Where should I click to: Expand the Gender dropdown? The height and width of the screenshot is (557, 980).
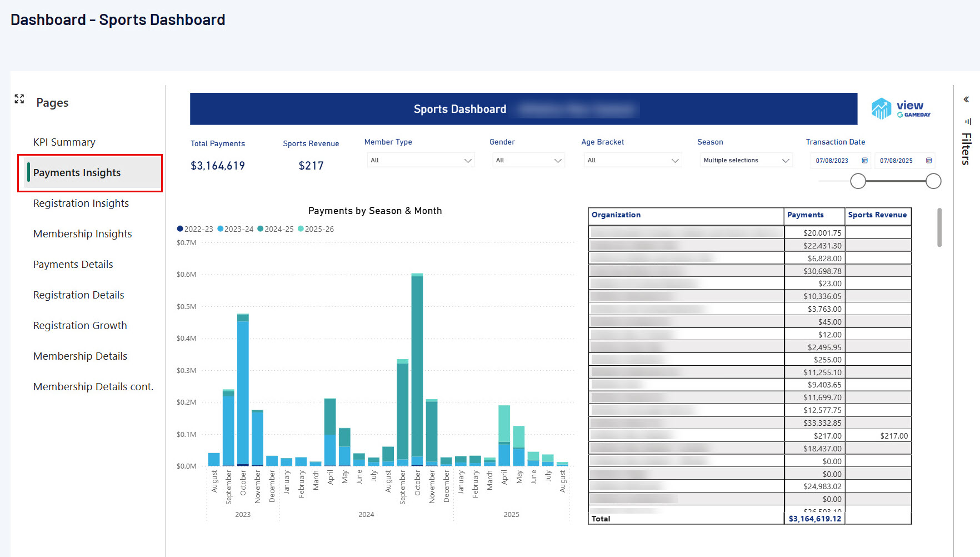point(528,160)
